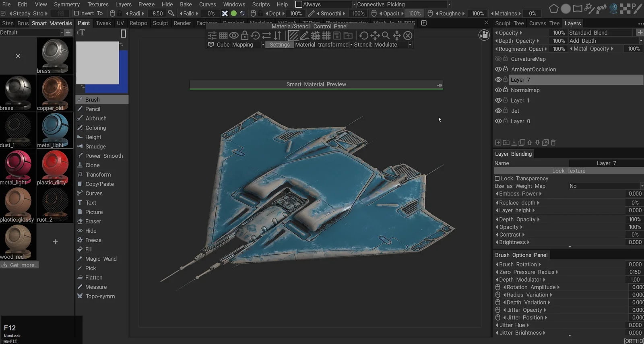This screenshot has height=344, width=644.
Task: Click the move layer down arrow icon
Action: point(537,142)
